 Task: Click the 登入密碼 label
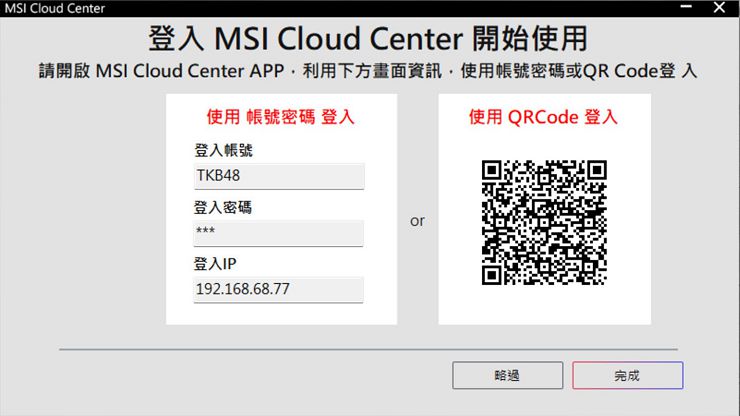coord(223,207)
